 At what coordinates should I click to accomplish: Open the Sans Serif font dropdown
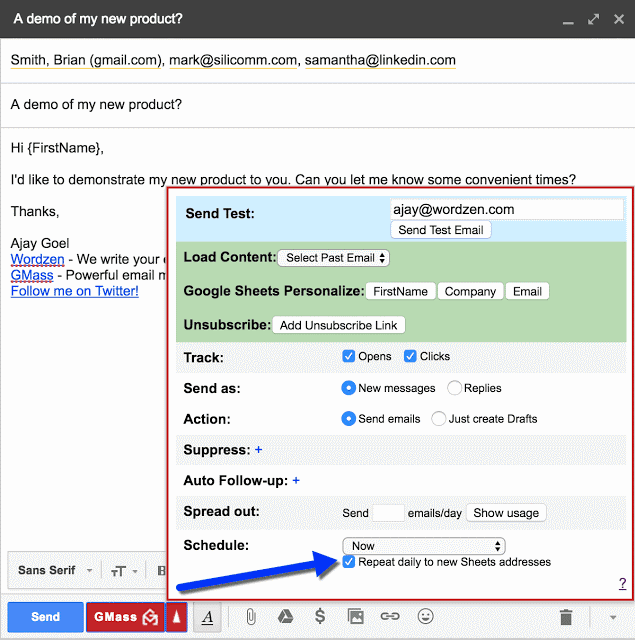55,570
